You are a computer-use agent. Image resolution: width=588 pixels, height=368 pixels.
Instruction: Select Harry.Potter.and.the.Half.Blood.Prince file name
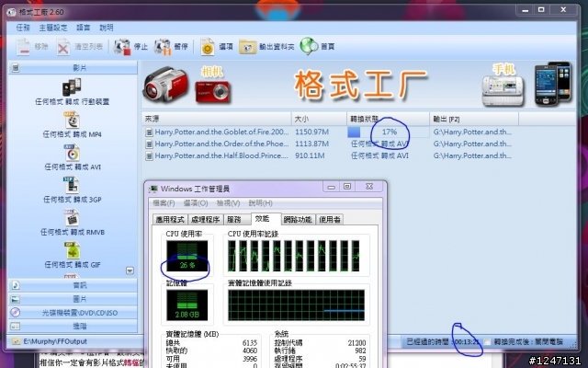[221, 155]
